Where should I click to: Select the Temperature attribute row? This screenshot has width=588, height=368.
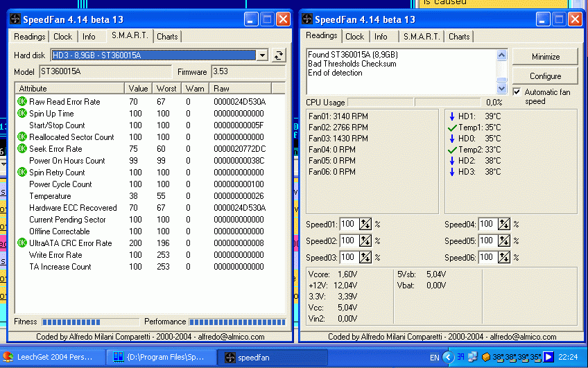click(x=149, y=196)
